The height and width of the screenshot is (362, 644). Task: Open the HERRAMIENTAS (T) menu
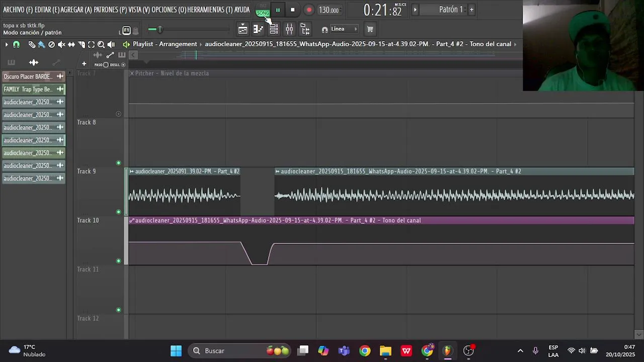[x=210, y=10]
